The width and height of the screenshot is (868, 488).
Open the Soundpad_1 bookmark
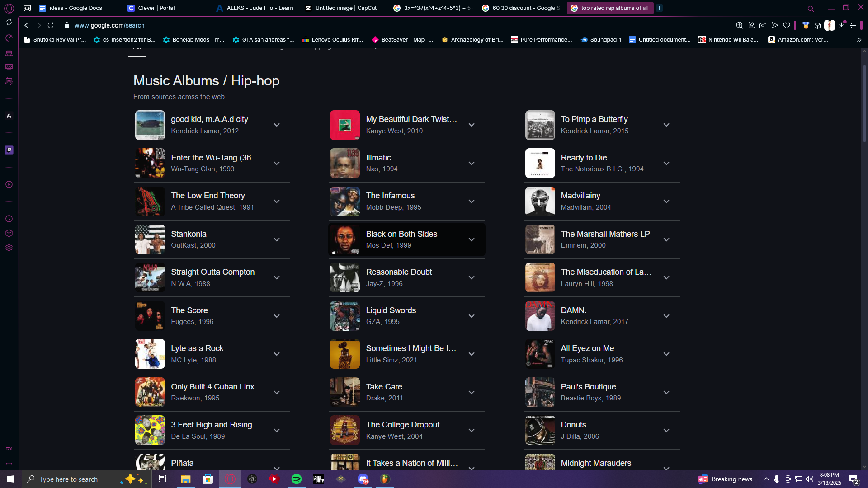601,40
